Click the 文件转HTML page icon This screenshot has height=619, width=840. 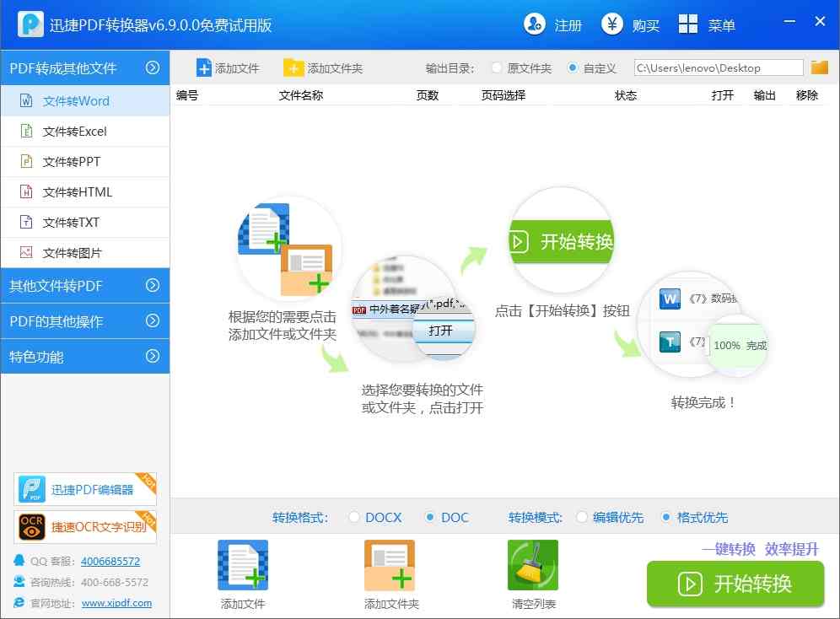(x=25, y=191)
